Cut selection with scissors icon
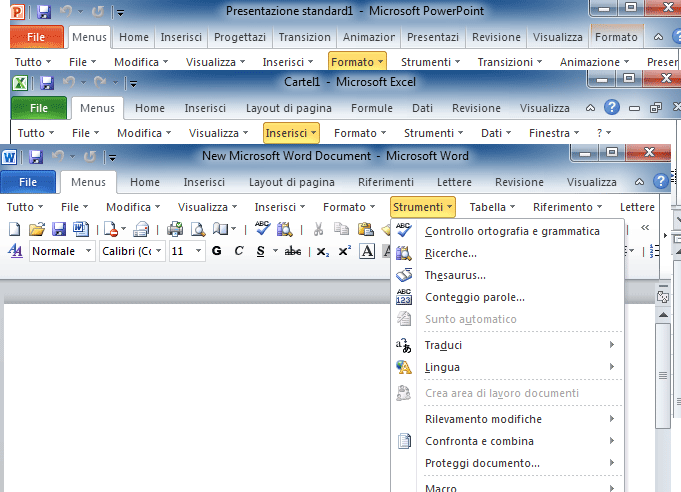This screenshot has height=492, width=681. (318, 229)
